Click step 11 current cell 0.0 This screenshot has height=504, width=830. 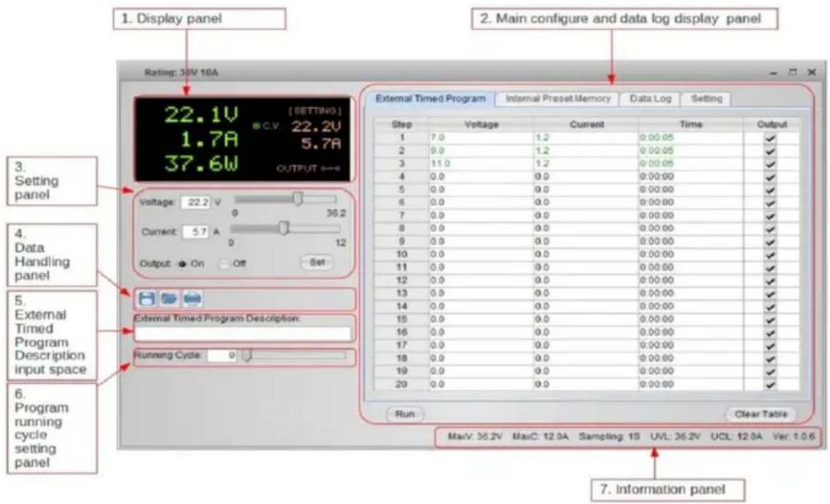click(586, 267)
